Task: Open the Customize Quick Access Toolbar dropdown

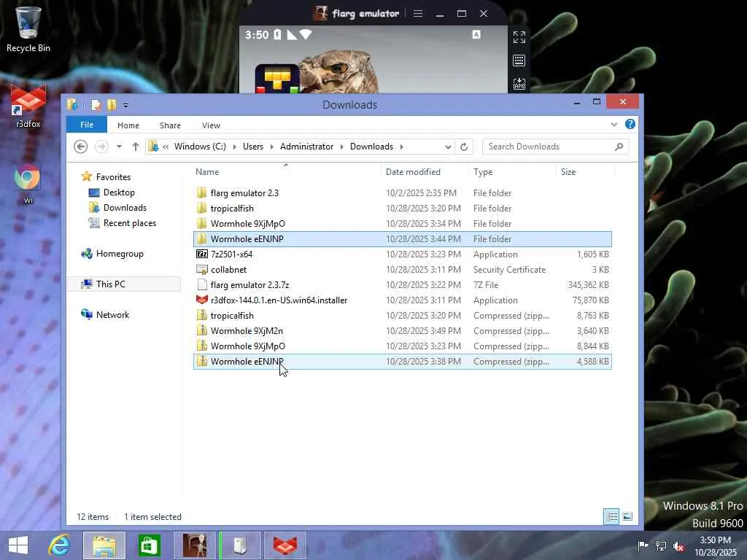Action: click(x=125, y=105)
